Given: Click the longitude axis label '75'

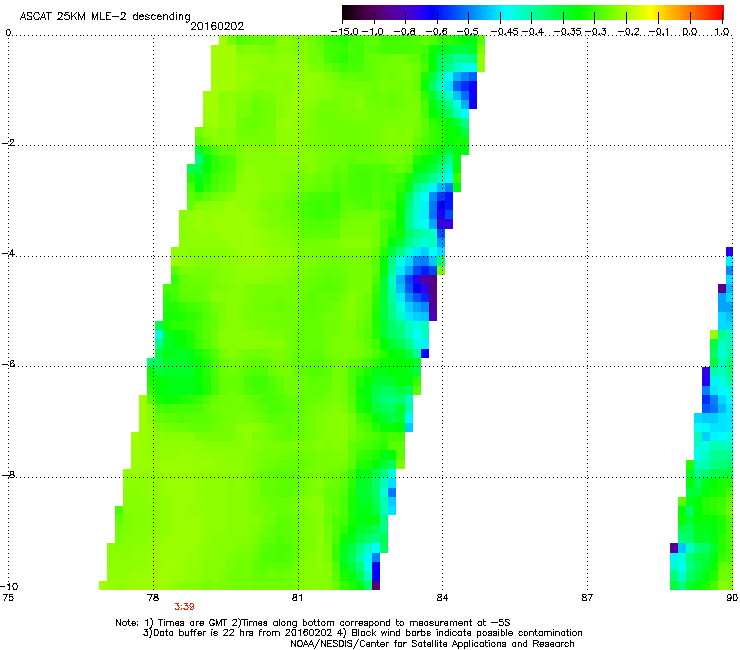Looking at the screenshot, I should (x=8, y=598).
